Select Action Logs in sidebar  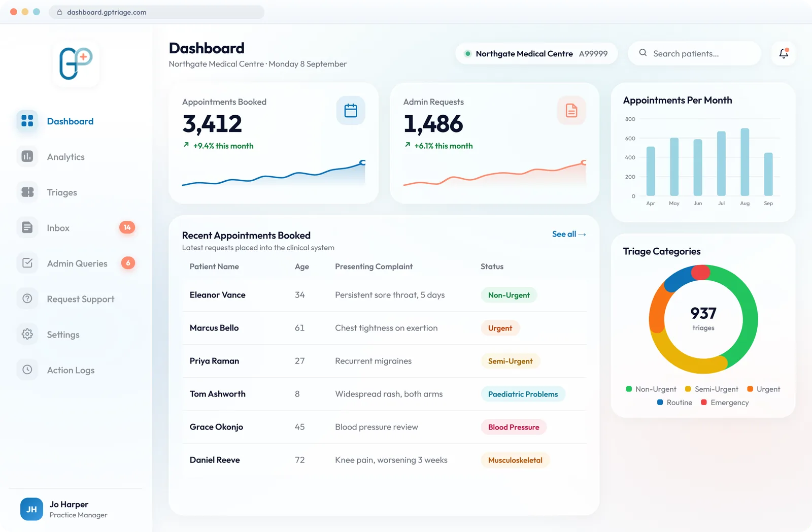pos(71,370)
